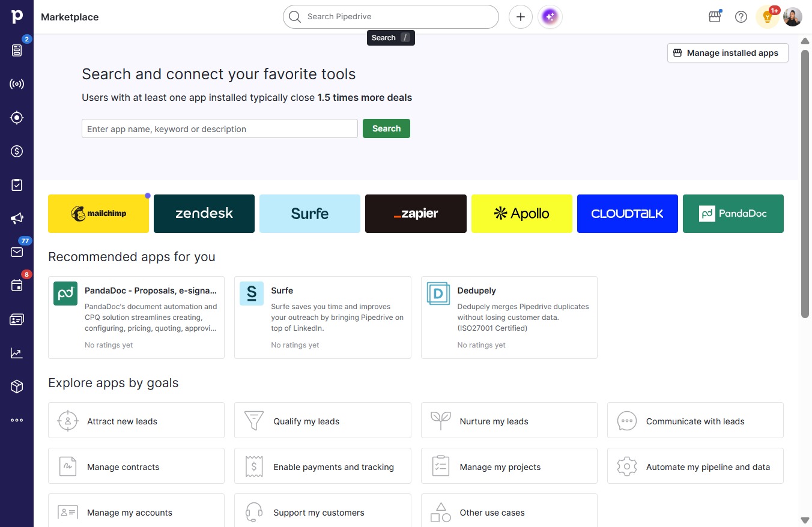The image size is (812, 527).
Task: Open the Surfe light-blue banner tile
Action: pos(310,214)
